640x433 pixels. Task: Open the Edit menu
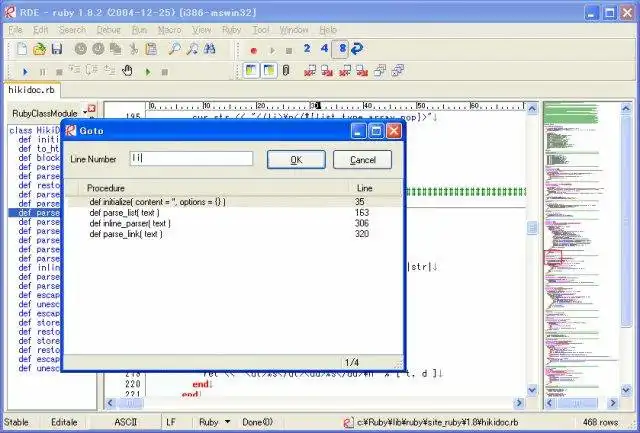[40, 30]
